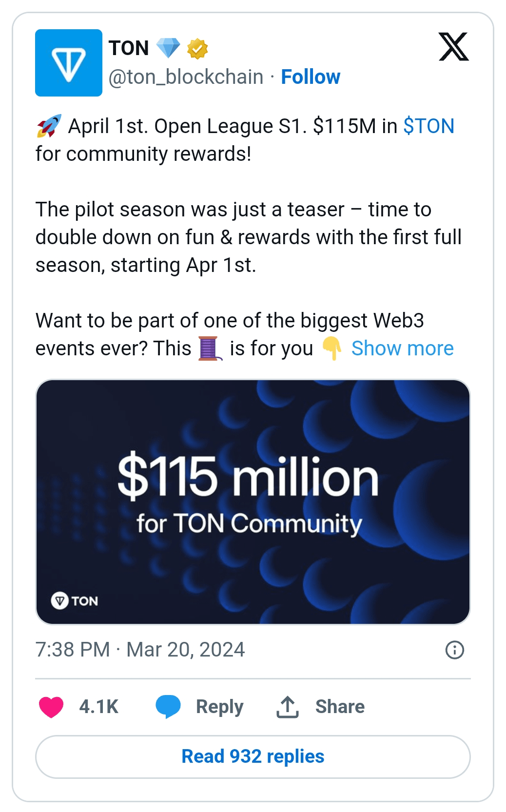Click the 4.1K likes count
The image size is (506, 812).
pos(98,707)
